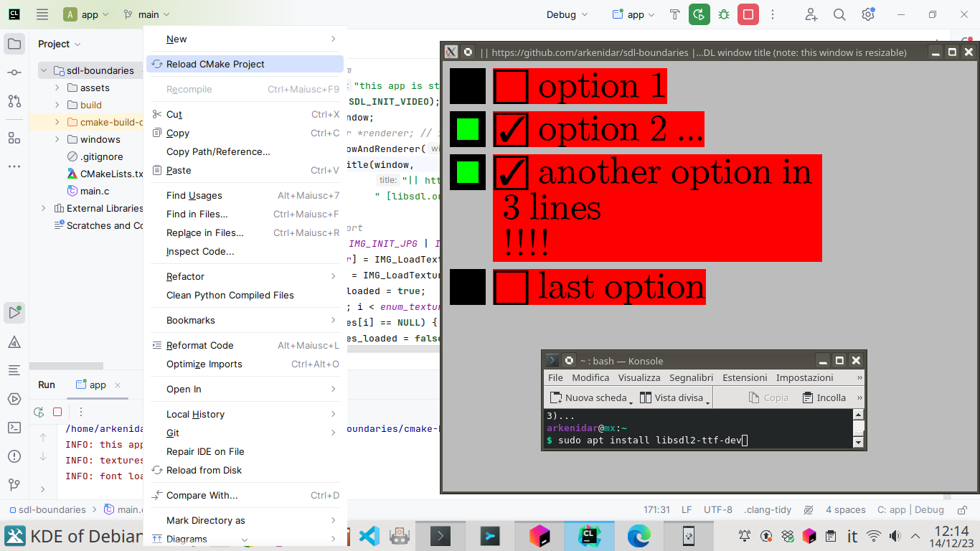Open Microsoft Edge from taskbar
This screenshot has width=980, height=551.
click(x=639, y=536)
